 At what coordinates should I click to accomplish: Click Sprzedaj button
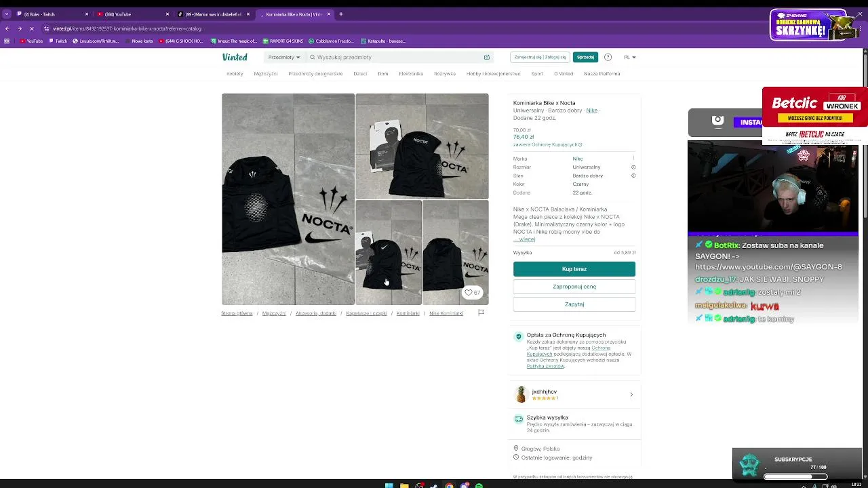pos(585,57)
